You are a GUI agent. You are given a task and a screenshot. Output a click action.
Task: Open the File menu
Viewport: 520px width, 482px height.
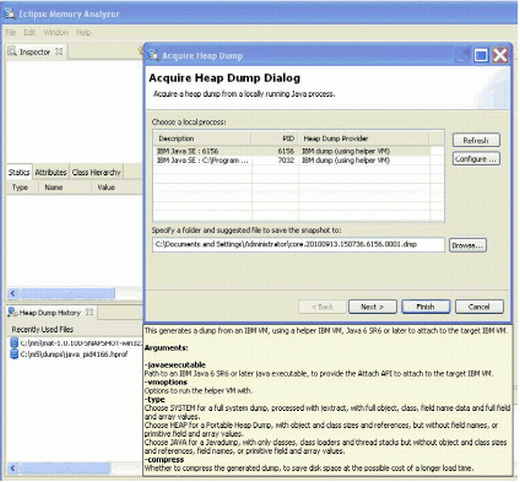[10, 32]
